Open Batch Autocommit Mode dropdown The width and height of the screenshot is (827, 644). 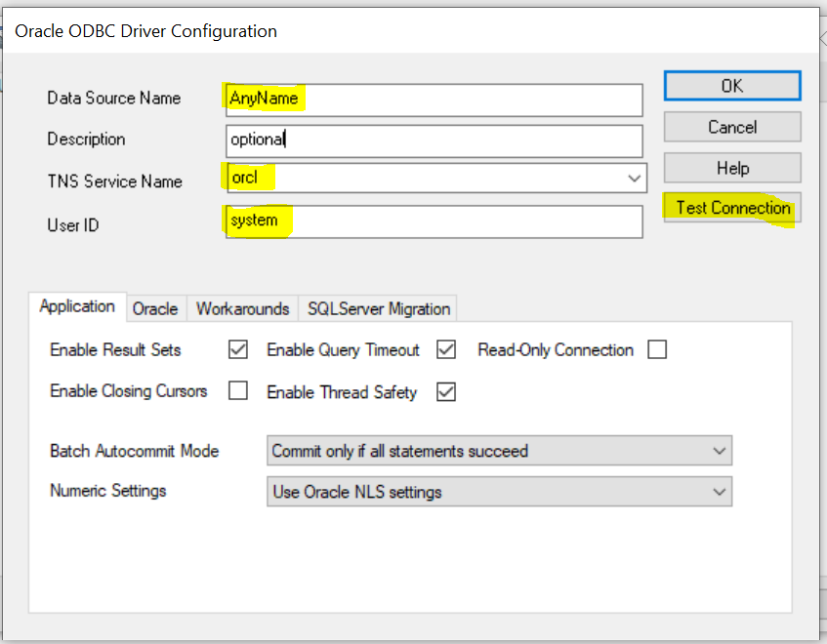tap(499, 451)
